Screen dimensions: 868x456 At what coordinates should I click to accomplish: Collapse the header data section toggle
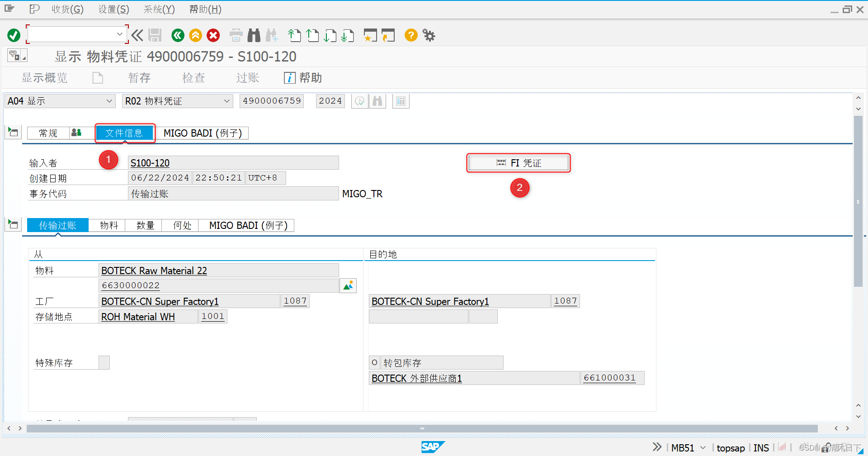[13, 132]
